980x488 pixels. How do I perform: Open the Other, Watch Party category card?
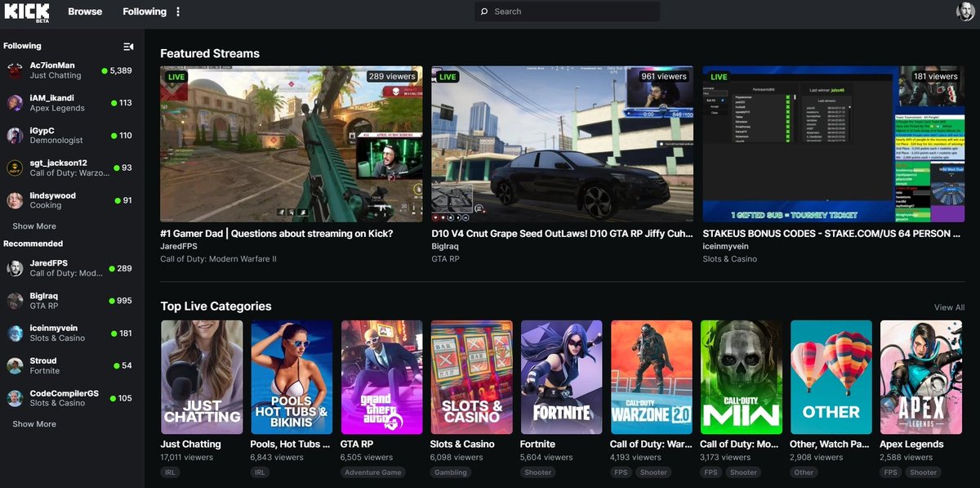tap(831, 377)
